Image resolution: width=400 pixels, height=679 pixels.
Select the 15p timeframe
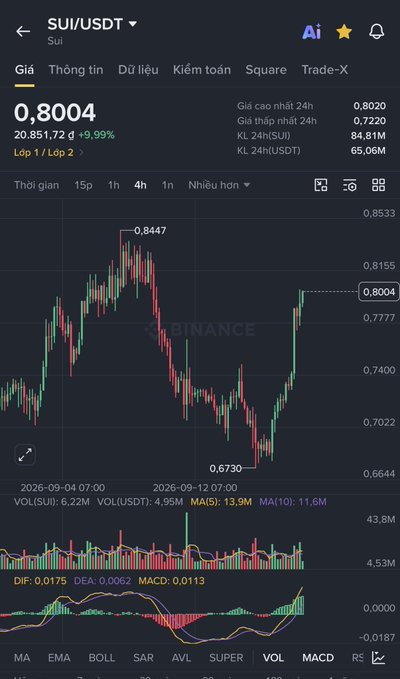click(83, 185)
